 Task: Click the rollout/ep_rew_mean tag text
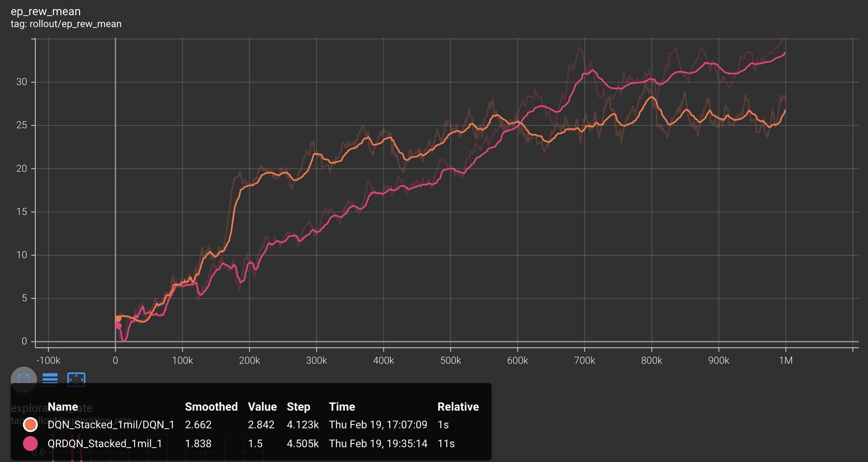coord(66,24)
